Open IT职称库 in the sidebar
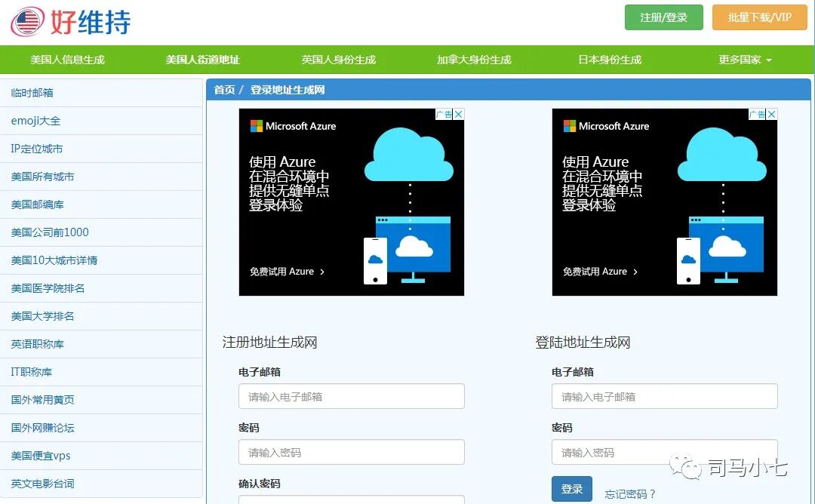The width and height of the screenshot is (815, 504). 101,373
